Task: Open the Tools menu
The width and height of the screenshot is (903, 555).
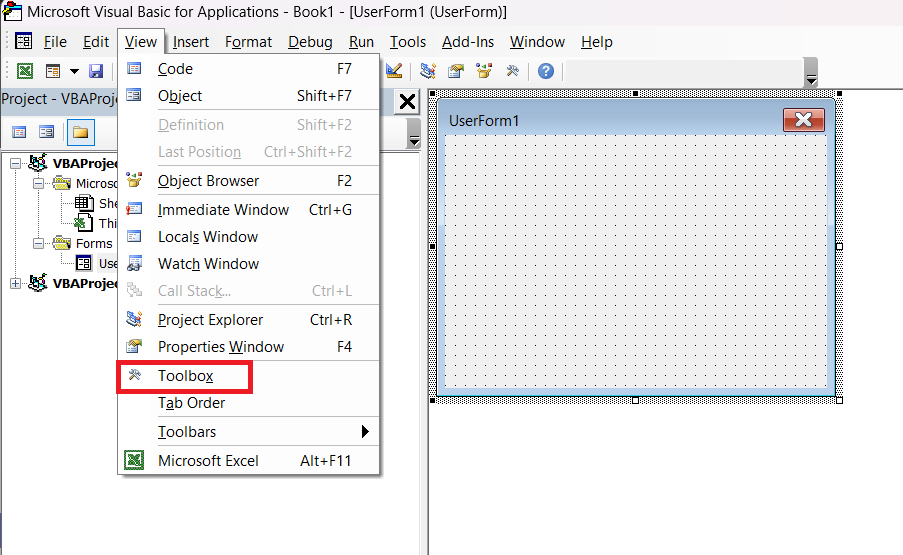Action: click(x=408, y=42)
